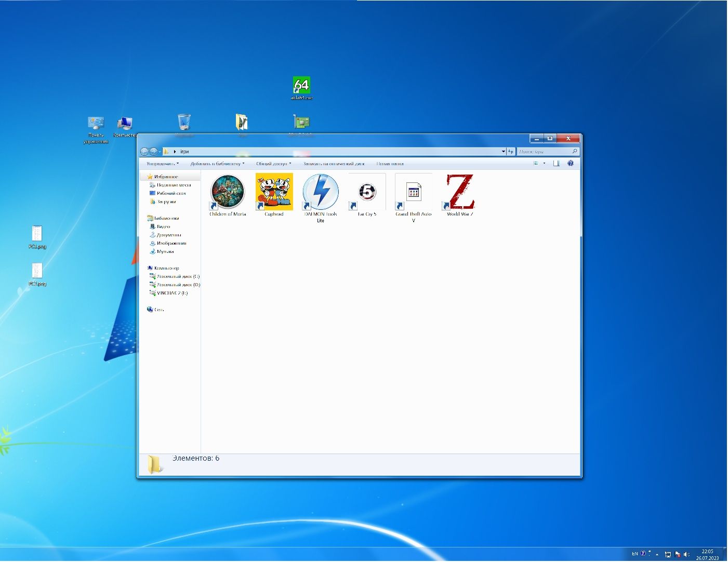Screen dimensions: 728x562
Task: Click the Explorer Forward navigation arrow
Action: 154,152
